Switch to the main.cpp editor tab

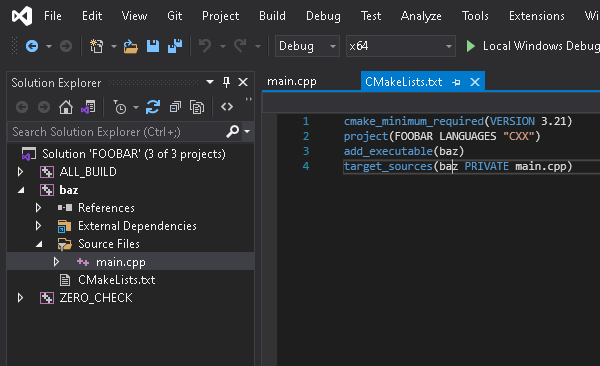click(292, 82)
